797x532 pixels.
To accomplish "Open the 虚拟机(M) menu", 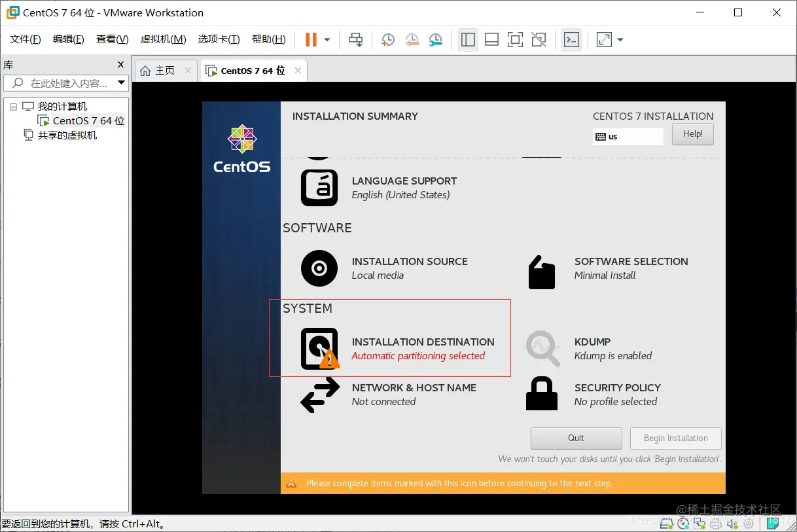I will pyautogui.click(x=164, y=39).
